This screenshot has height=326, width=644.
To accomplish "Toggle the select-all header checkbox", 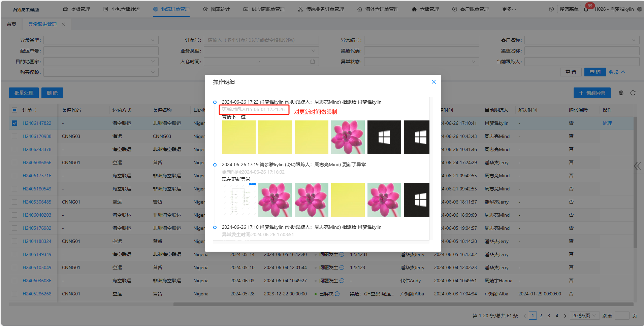I will 14,110.
